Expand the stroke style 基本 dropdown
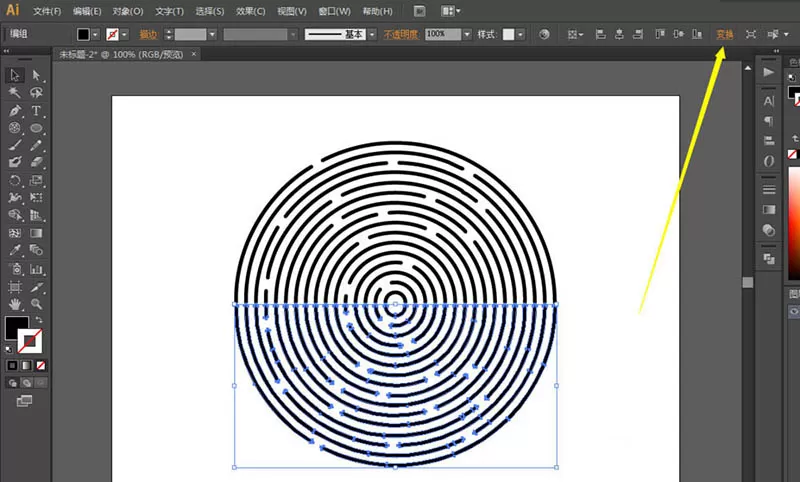 click(x=372, y=34)
